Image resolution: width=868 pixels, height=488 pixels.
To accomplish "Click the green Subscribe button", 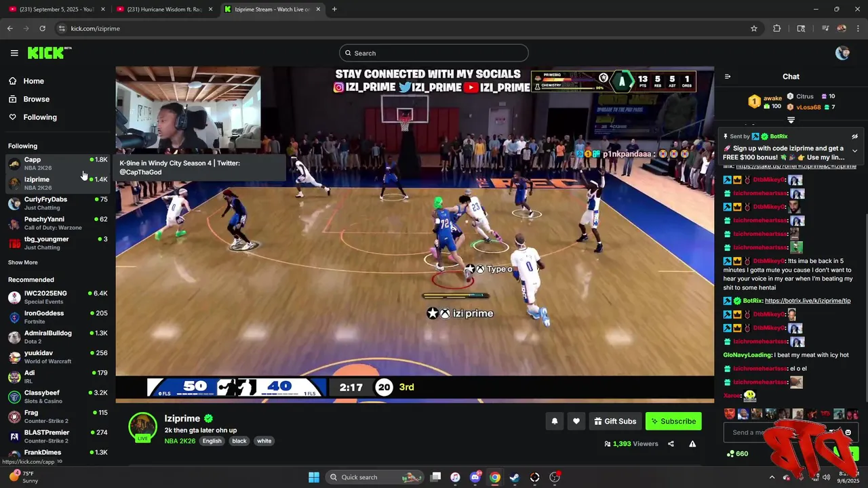I will point(673,421).
